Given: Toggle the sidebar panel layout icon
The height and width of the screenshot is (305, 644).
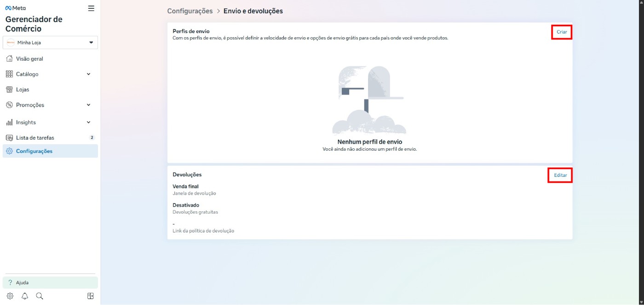Looking at the screenshot, I should point(91,296).
